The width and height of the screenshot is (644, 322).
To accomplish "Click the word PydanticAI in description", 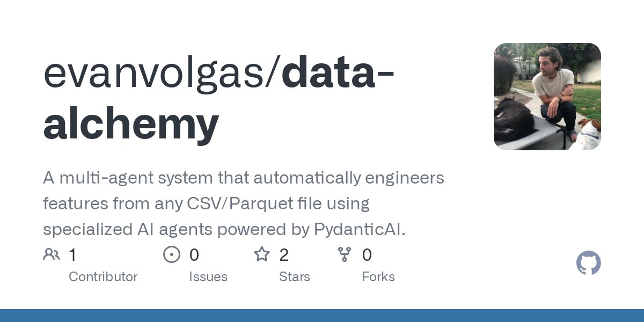I will 360,230.
